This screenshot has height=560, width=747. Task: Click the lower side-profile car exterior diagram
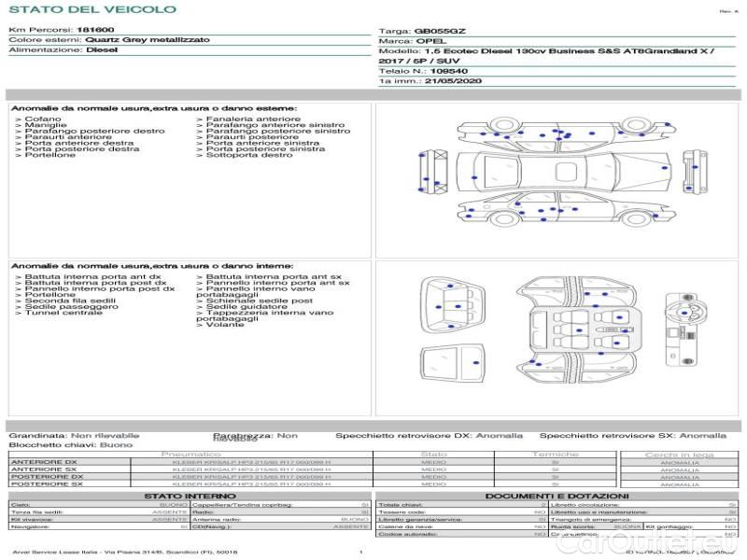click(x=566, y=207)
